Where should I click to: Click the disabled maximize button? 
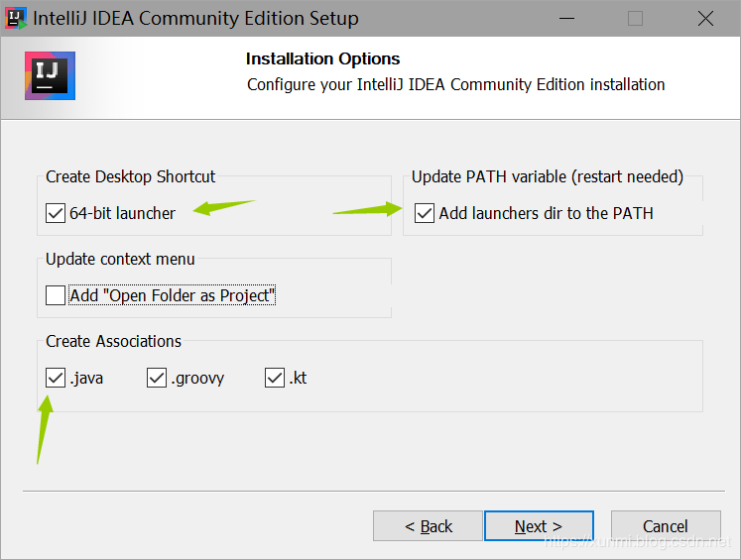click(x=635, y=19)
